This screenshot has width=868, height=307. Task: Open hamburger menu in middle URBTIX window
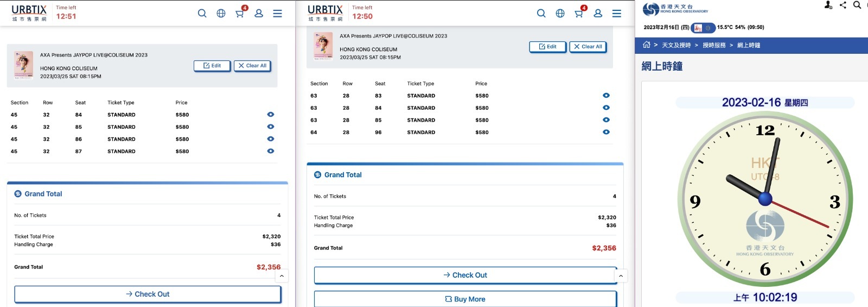click(617, 14)
